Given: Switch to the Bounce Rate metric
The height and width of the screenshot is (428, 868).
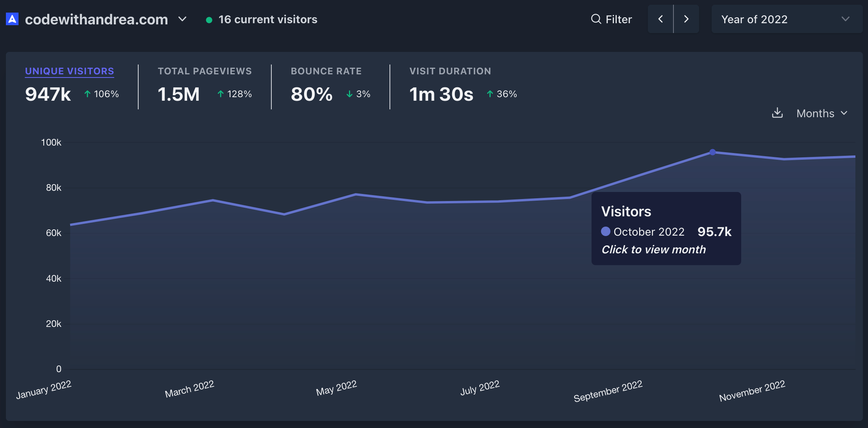Looking at the screenshot, I should (326, 71).
